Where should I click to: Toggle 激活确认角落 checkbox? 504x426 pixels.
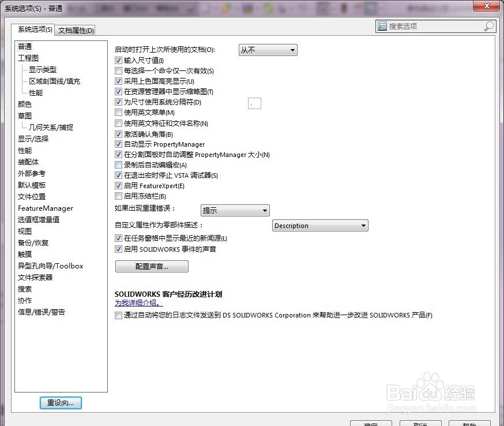click(x=118, y=134)
